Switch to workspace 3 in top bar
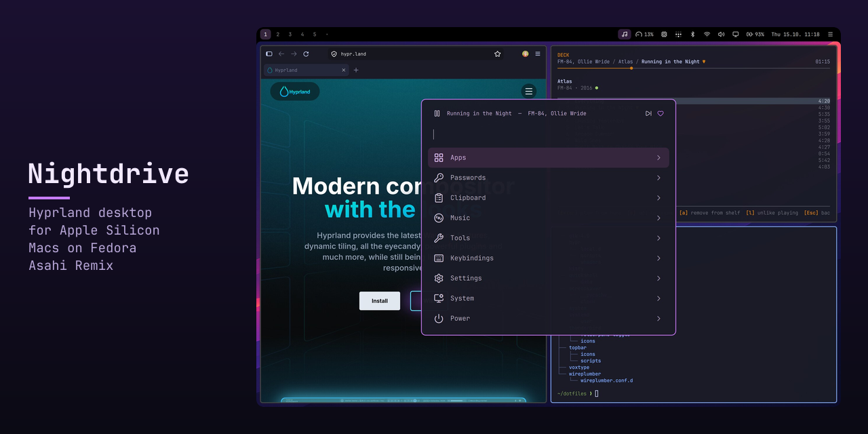This screenshot has height=434, width=868. point(290,34)
